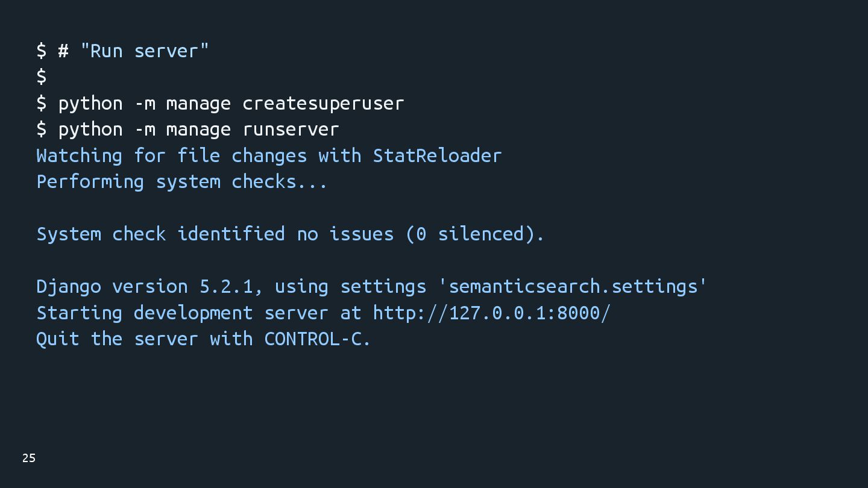Click the -m flag in the createsuperuser command

pos(144,103)
